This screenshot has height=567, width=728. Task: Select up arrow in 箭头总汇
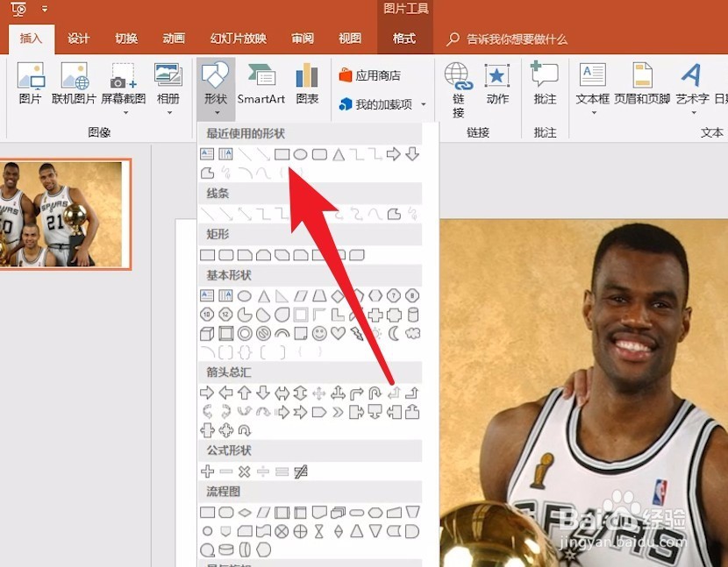click(x=245, y=393)
